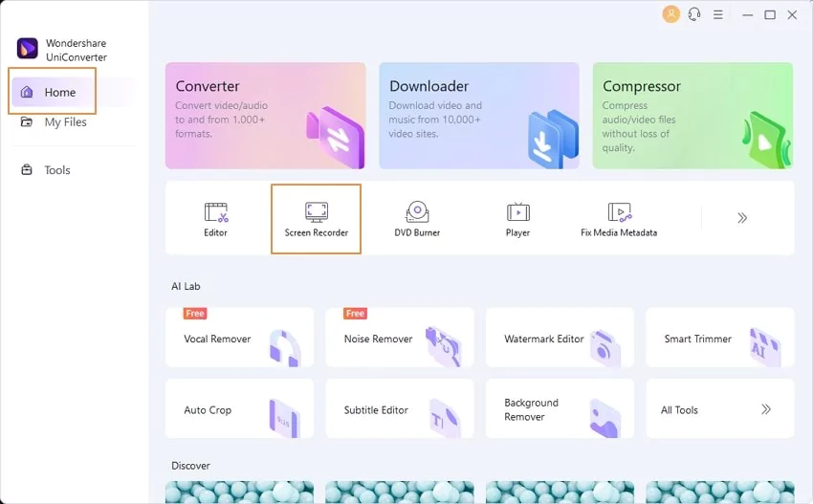
Task: Launch the Player tool
Action: point(518,219)
